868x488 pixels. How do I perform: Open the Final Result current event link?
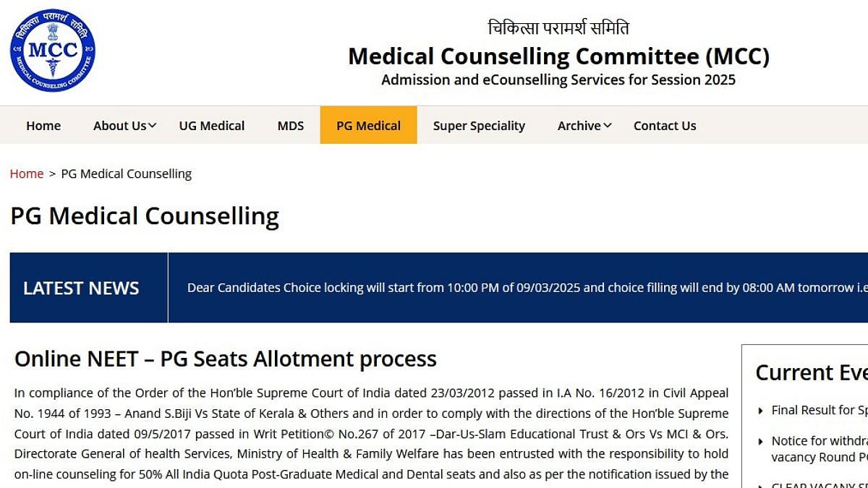click(819, 410)
